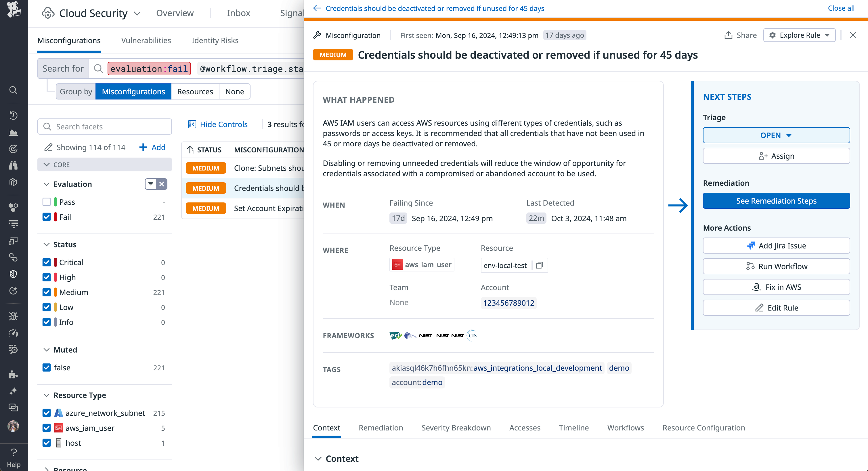Open the Explore Rule dropdown

tap(799, 35)
